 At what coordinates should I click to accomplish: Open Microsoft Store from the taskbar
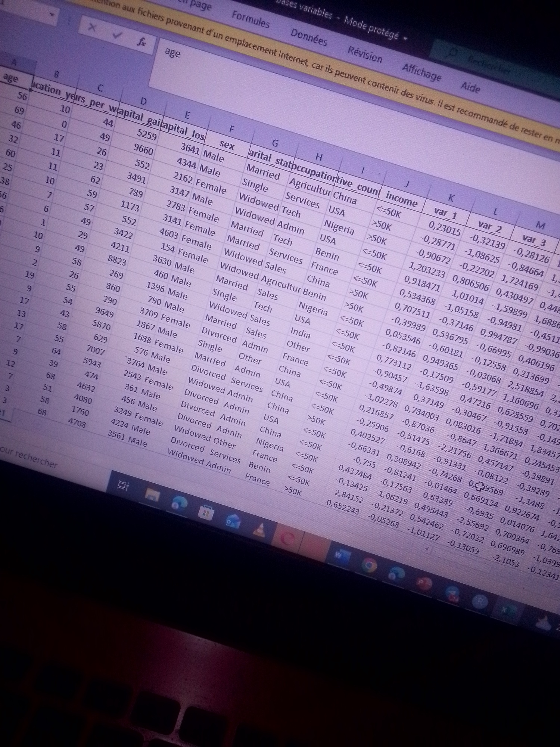coord(206,512)
